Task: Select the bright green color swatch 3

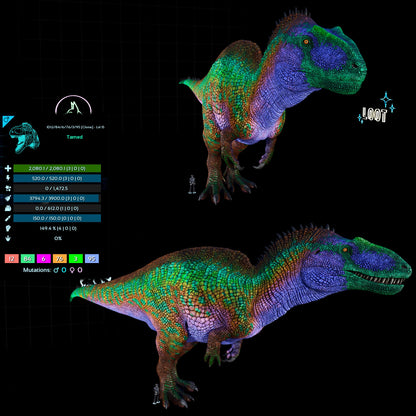Action: pos(76,259)
